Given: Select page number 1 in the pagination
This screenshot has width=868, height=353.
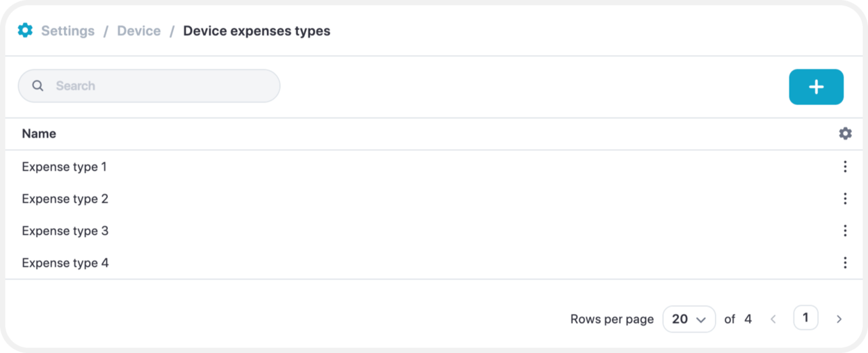Looking at the screenshot, I should click(805, 318).
